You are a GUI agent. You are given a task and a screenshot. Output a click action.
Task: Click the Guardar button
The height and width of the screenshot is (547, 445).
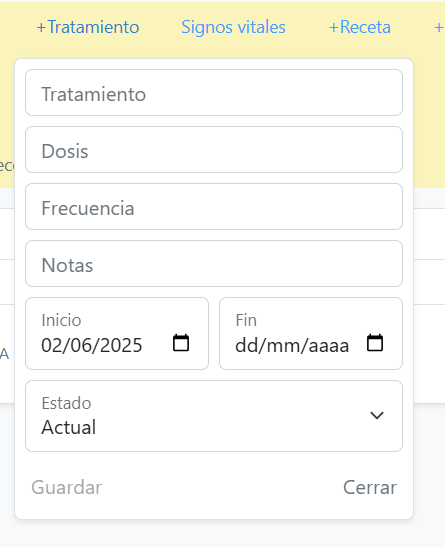67,487
